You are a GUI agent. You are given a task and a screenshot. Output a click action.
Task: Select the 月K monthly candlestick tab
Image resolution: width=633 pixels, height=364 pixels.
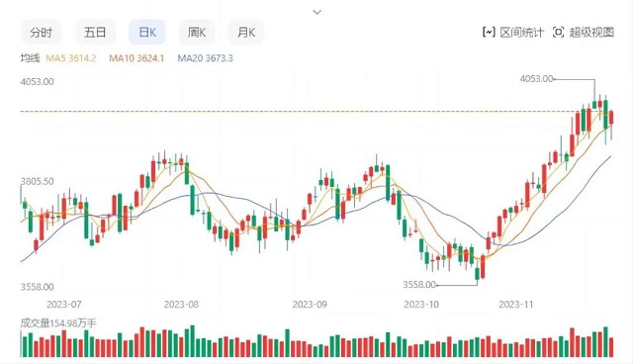[246, 32]
